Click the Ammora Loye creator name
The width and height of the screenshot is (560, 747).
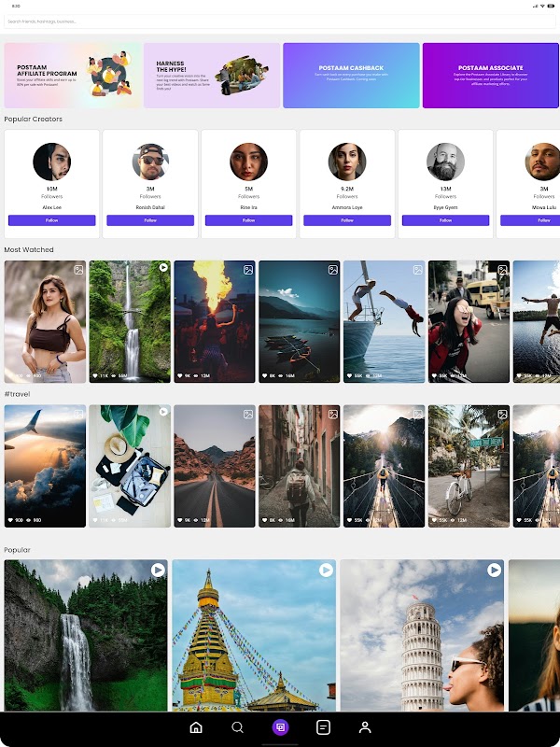pyautogui.click(x=347, y=207)
